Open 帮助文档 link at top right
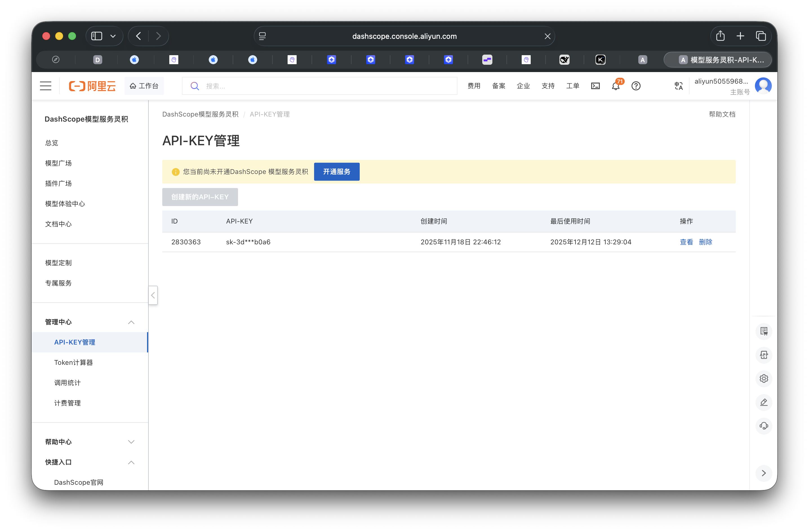The width and height of the screenshot is (809, 532). (722, 114)
